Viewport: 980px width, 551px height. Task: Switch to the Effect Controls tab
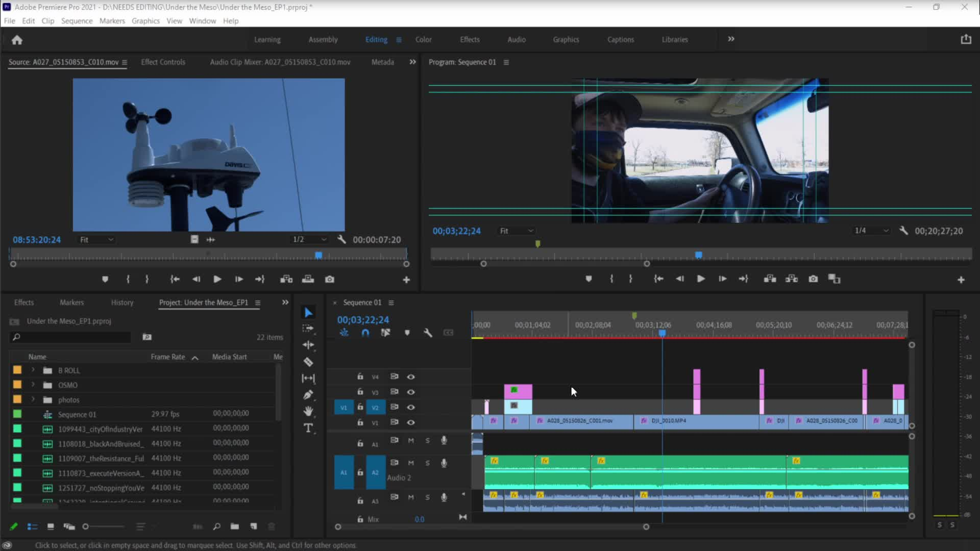click(x=163, y=62)
